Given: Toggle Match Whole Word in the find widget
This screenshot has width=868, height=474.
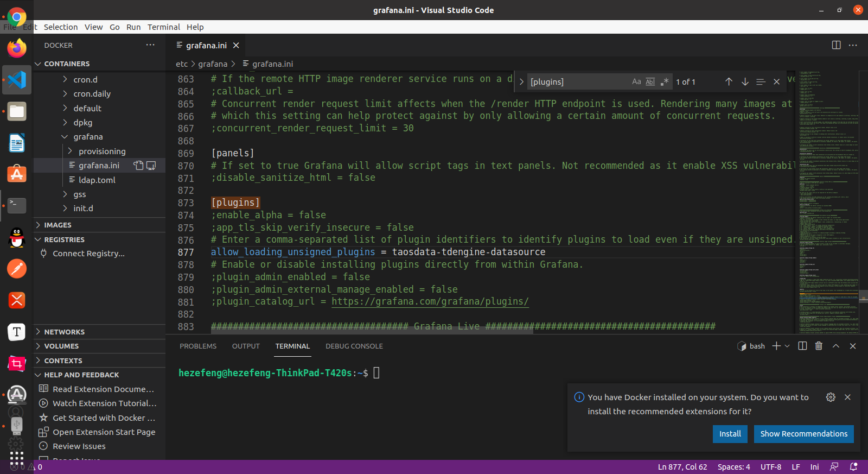Looking at the screenshot, I should click(x=650, y=81).
